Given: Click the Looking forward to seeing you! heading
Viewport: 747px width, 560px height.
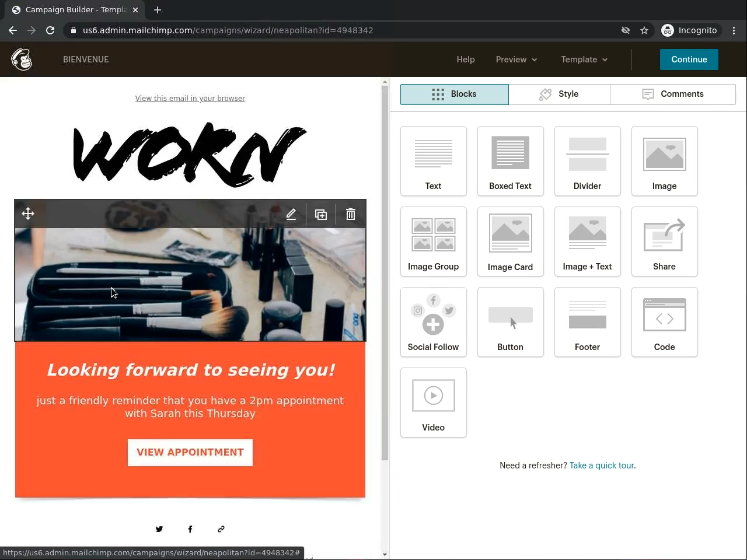Looking at the screenshot, I should pos(190,370).
